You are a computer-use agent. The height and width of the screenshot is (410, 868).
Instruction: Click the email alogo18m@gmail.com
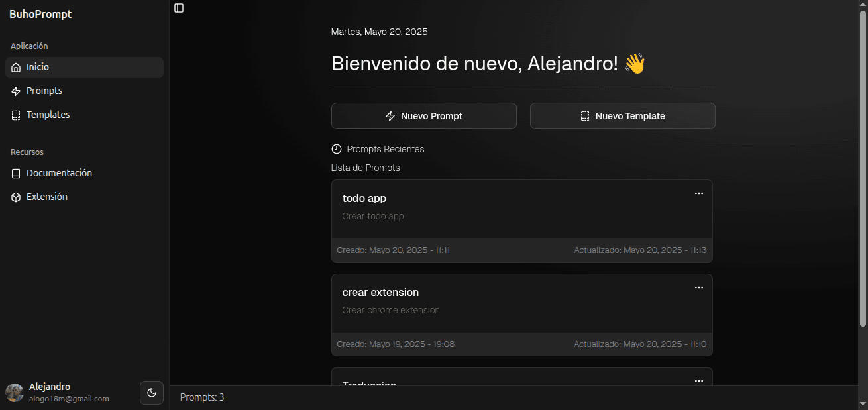tap(69, 399)
